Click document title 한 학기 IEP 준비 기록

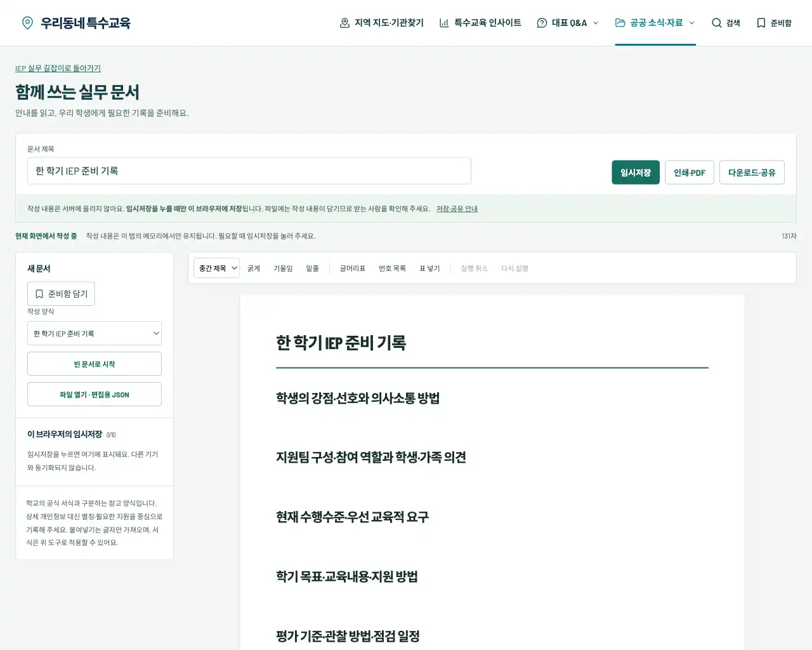[x=341, y=343]
